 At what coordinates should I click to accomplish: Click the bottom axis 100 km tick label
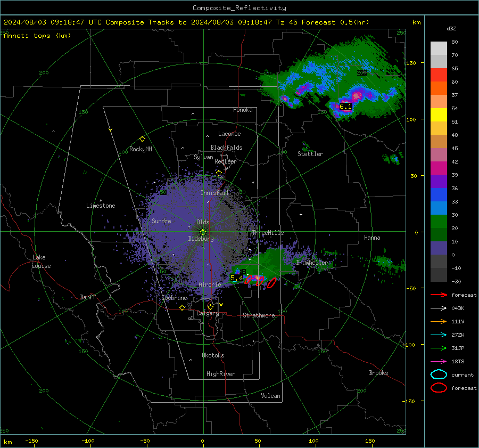[x=313, y=441]
